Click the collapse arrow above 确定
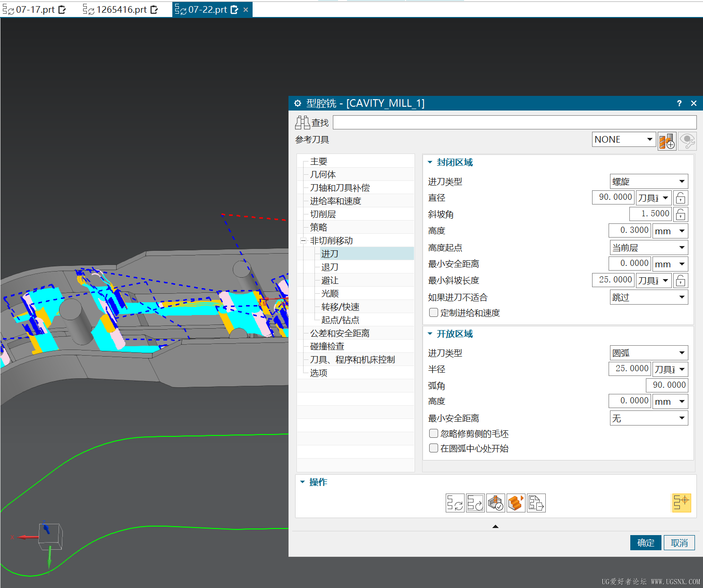703x588 pixels. tap(495, 526)
